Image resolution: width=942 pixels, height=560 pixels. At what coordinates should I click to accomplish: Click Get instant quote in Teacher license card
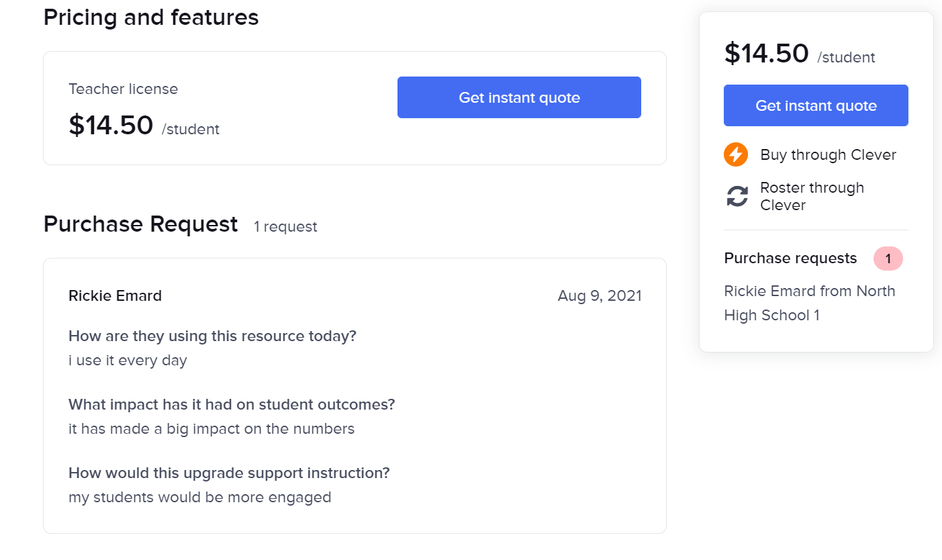click(x=519, y=98)
